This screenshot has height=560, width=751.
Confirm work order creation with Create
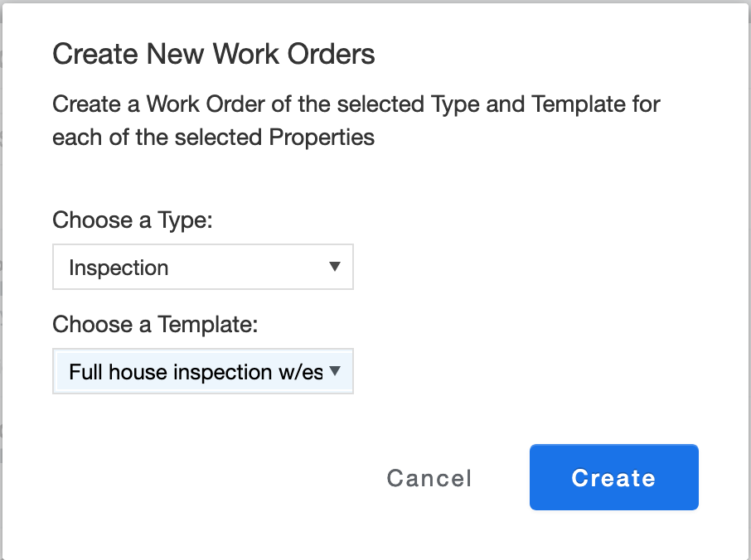[x=613, y=477]
